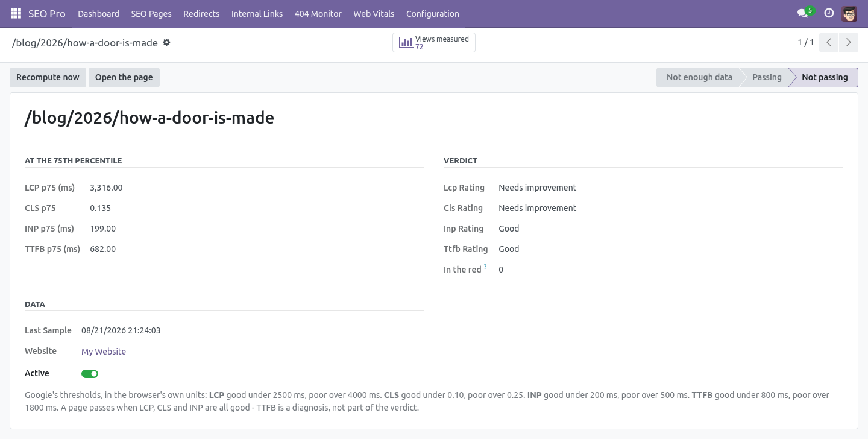Click the Cls Rating value

click(538, 208)
